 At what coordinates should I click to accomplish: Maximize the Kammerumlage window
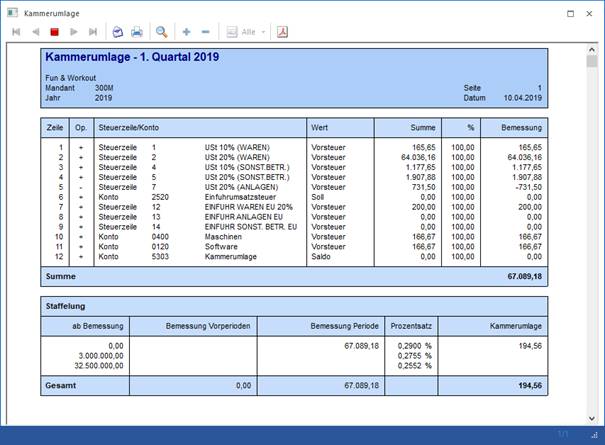(570, 11)
